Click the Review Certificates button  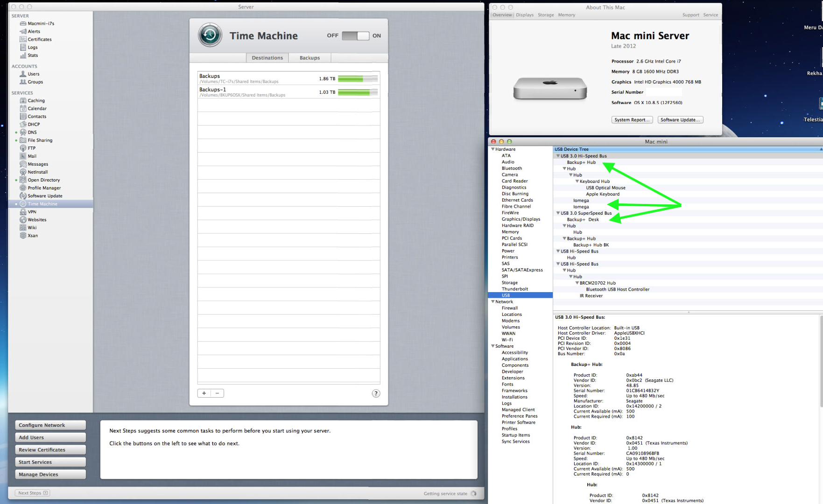[x=50, y=450]
